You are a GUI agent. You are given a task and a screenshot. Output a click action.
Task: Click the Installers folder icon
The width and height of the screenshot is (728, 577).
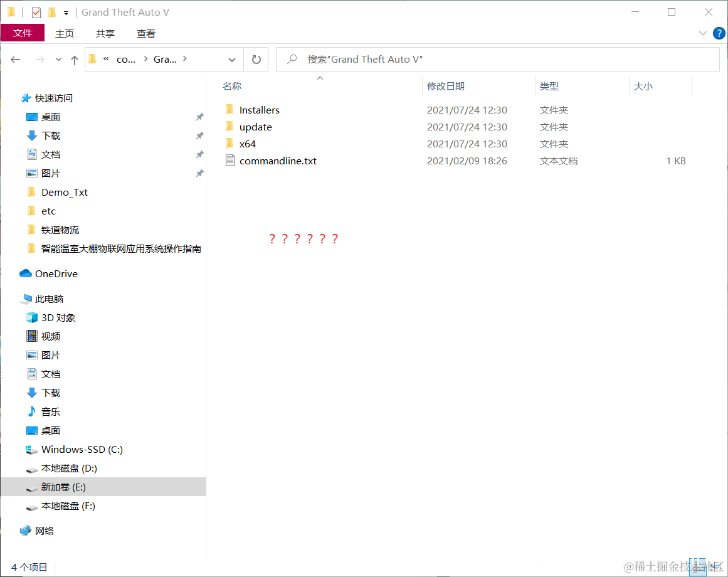[229, 110]
